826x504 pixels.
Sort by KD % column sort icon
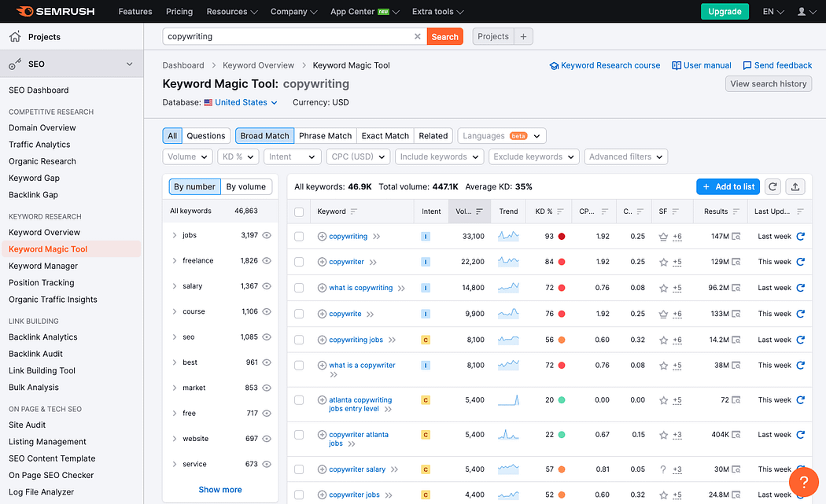pos(560,212)
